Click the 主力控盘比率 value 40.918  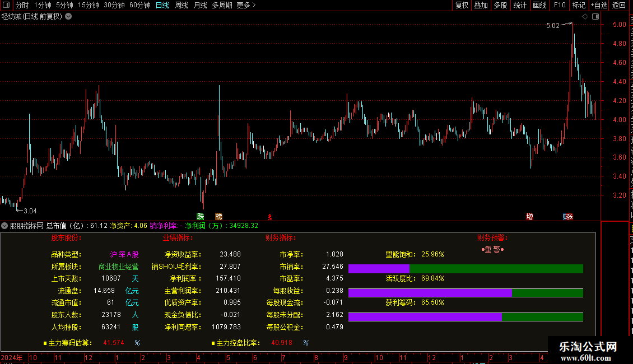click(x=282, y=343)
